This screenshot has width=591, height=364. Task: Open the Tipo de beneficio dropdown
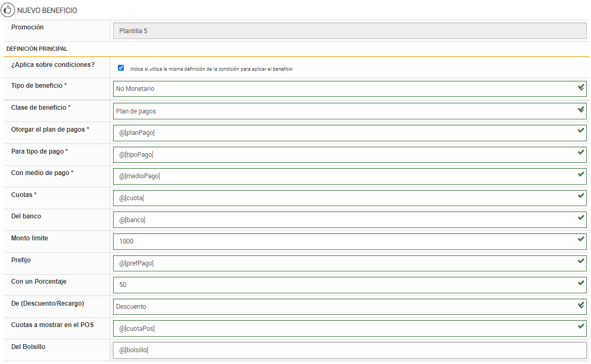343,89
